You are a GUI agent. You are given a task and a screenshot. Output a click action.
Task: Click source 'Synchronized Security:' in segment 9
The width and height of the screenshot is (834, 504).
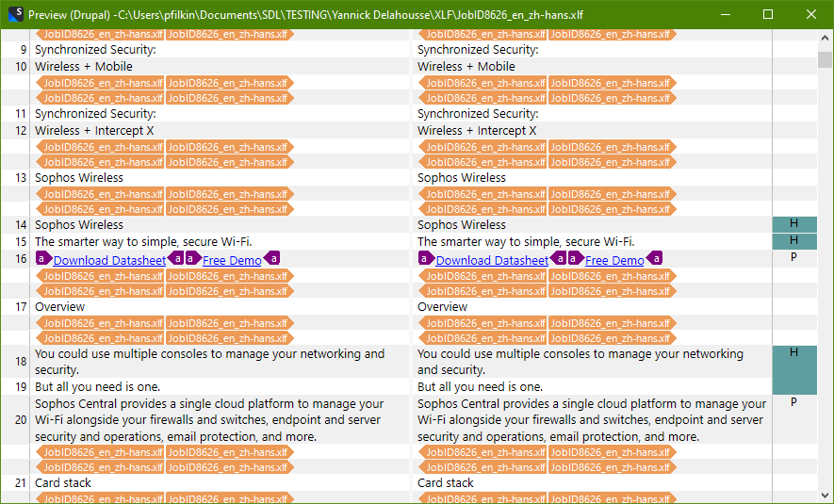click(95, 49)
